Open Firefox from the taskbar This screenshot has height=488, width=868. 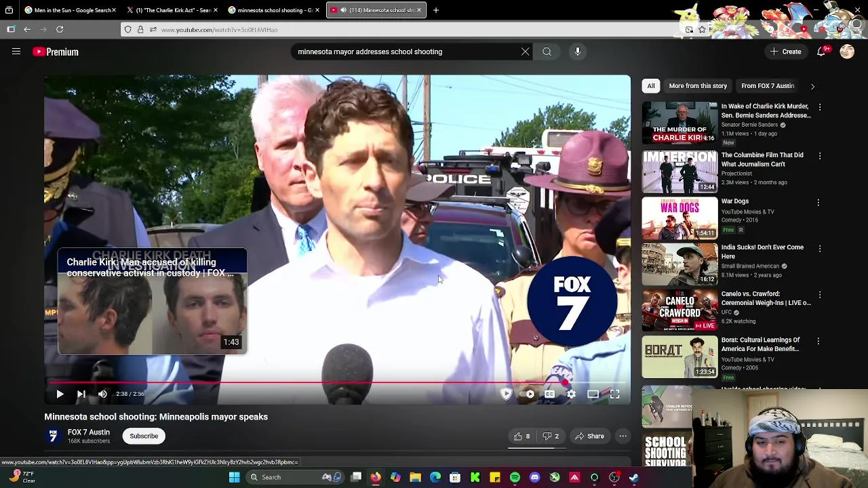point(376,477)
